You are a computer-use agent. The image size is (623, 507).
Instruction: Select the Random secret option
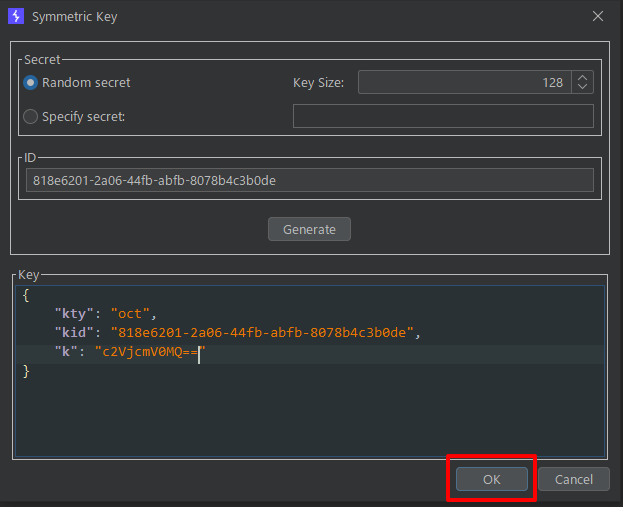click(x=31, y=83)
